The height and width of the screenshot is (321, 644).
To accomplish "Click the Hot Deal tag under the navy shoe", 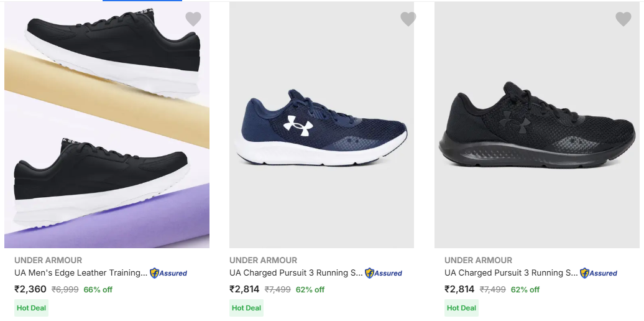I will click(x=246, y=308).
